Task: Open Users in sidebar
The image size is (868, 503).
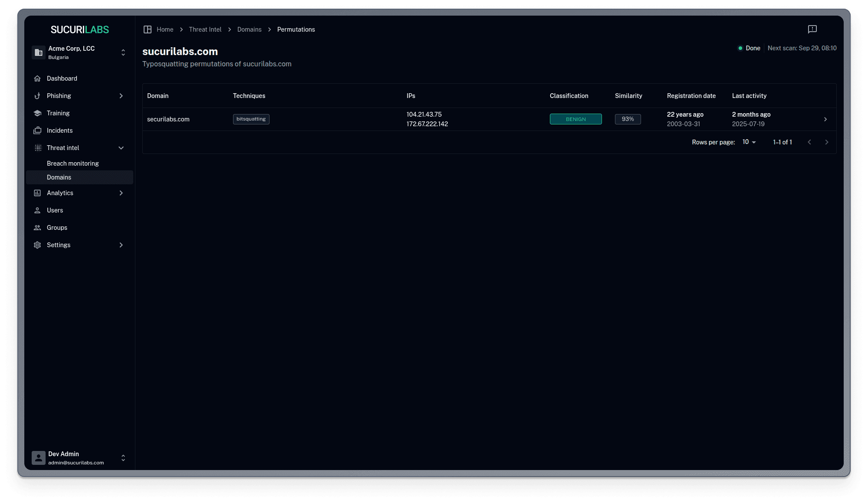Action: [x=55, y=210]
